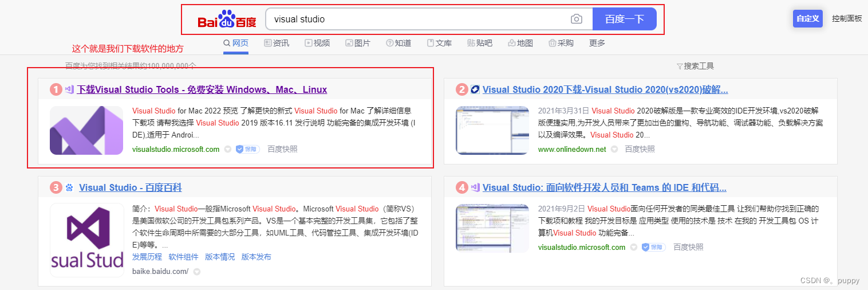Open Visual Studio 2020下载 result title

point(605,89)
